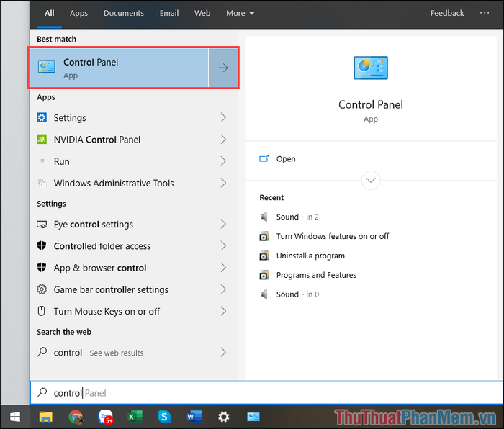Click the Open action icon
The height and width of the screenshot is (429, 504).
click(x=264, y=158)
